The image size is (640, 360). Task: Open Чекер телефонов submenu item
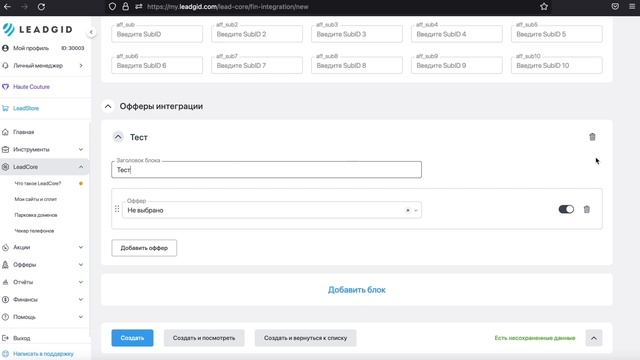[34, 231]
